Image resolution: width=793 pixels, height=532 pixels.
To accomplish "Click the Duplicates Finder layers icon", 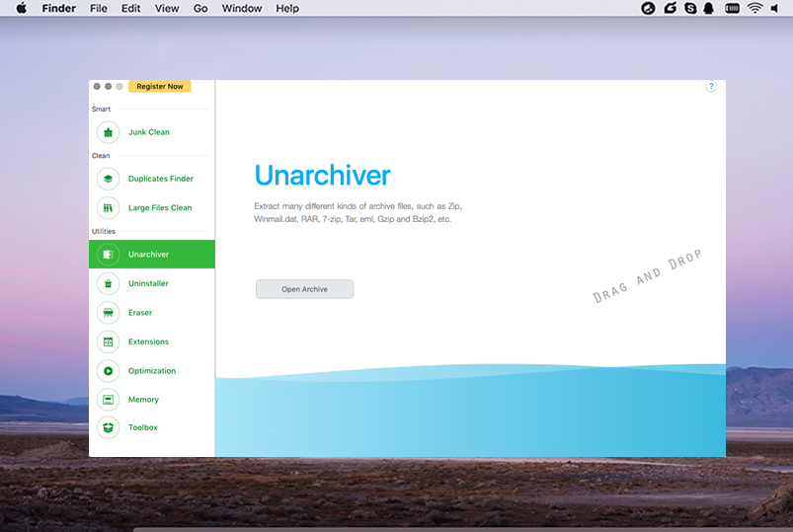I will pos(109,179).
